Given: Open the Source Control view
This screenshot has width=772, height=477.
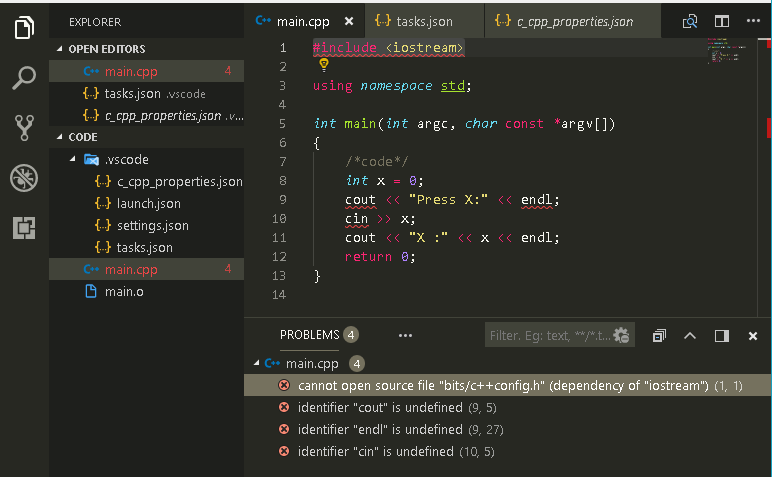Looking at the screenshot, I should pyautogui.click(x=24, y=127).
